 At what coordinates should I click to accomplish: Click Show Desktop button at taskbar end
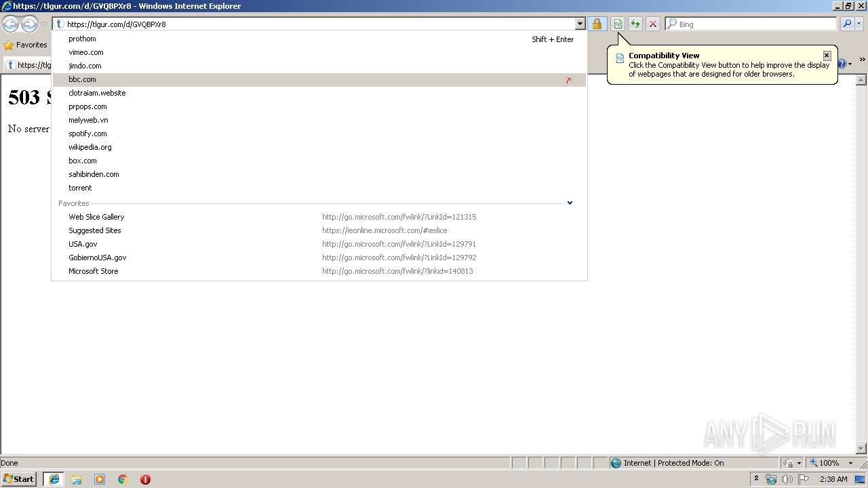tap(861, 479)
